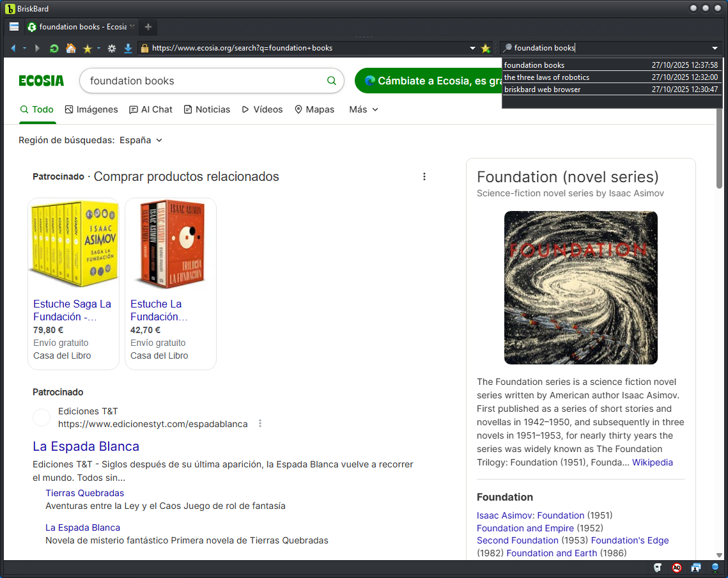
Task: Toggle anonymous mask mode in status bar
Action: tap(658, 567)
